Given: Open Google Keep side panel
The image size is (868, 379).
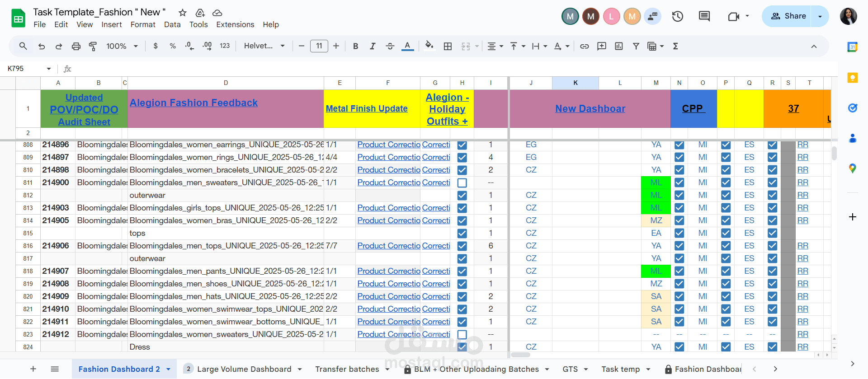Looking at the screenshot, I should pos(853,78).
